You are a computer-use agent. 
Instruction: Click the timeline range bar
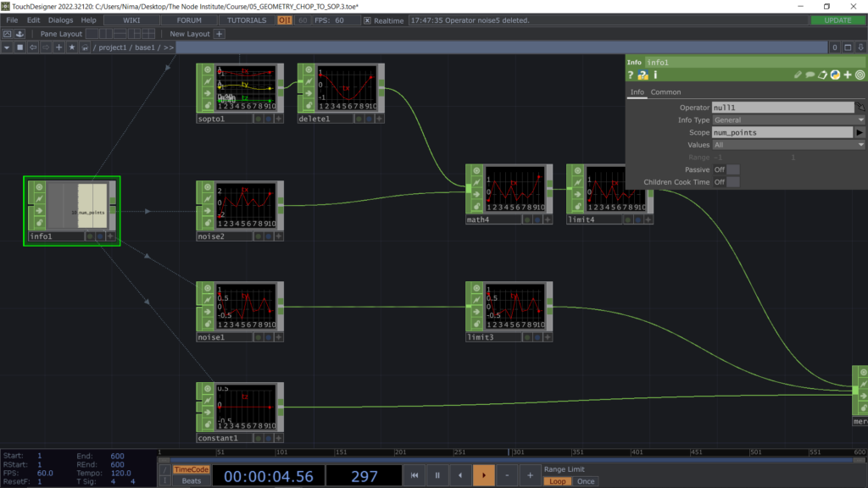click(x=511, y=460)
